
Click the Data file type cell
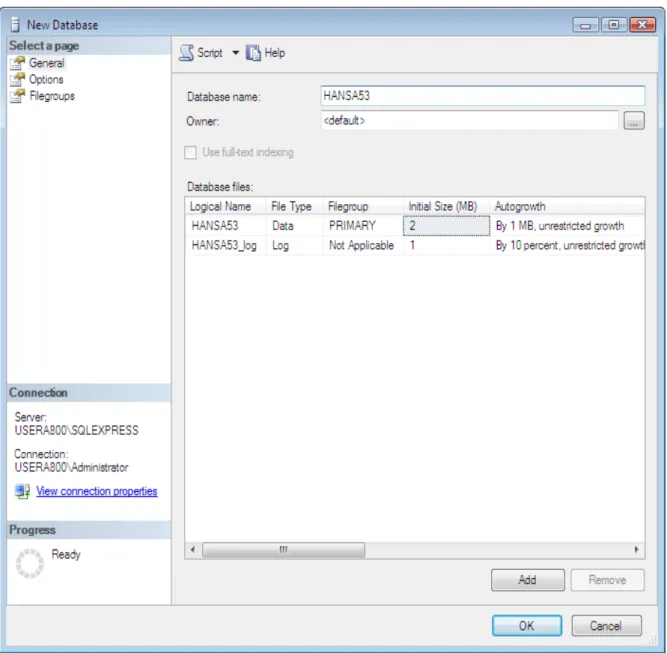(x=294, y=225)
